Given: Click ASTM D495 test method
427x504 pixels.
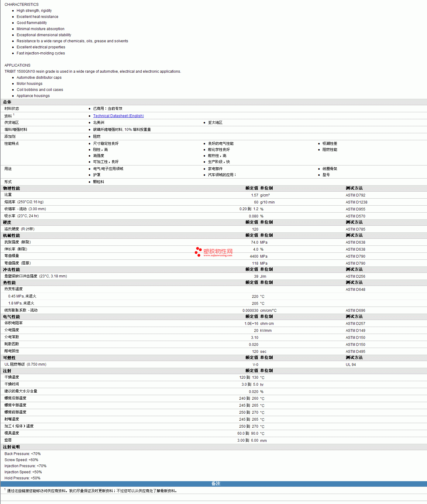Looking at the screenshot, I should click(x=355, y=352).
